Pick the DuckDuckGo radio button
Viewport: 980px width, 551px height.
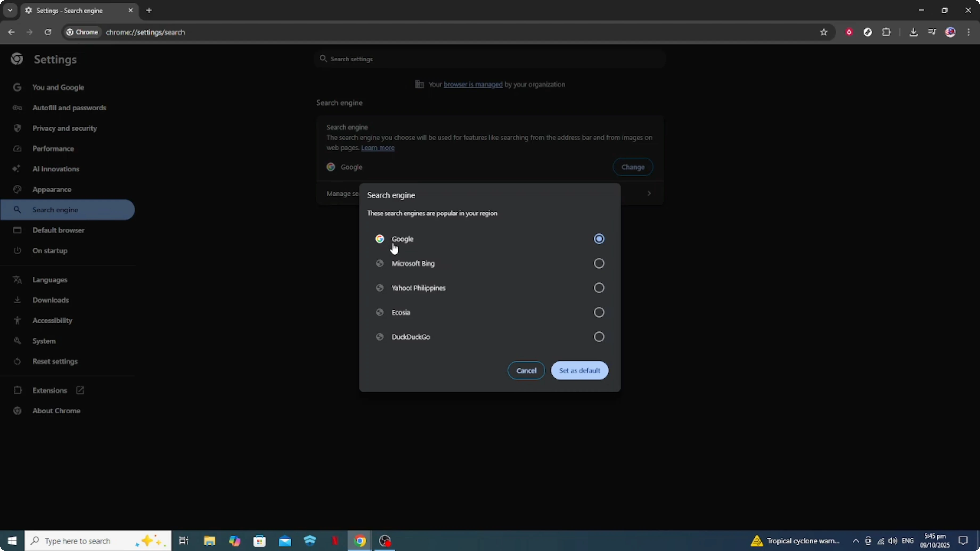[x=599, y=336]
